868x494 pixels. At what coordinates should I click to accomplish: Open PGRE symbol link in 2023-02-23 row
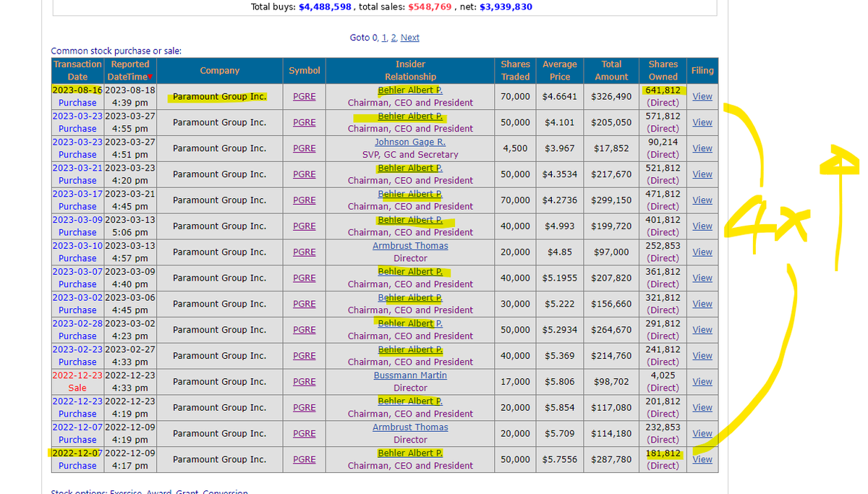305,356
